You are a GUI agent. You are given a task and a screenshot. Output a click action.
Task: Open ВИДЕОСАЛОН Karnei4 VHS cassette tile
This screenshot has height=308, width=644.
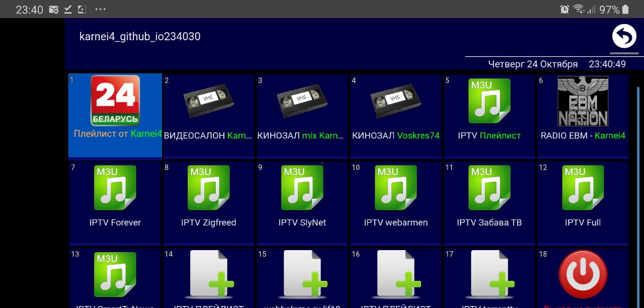pos(209,116)
